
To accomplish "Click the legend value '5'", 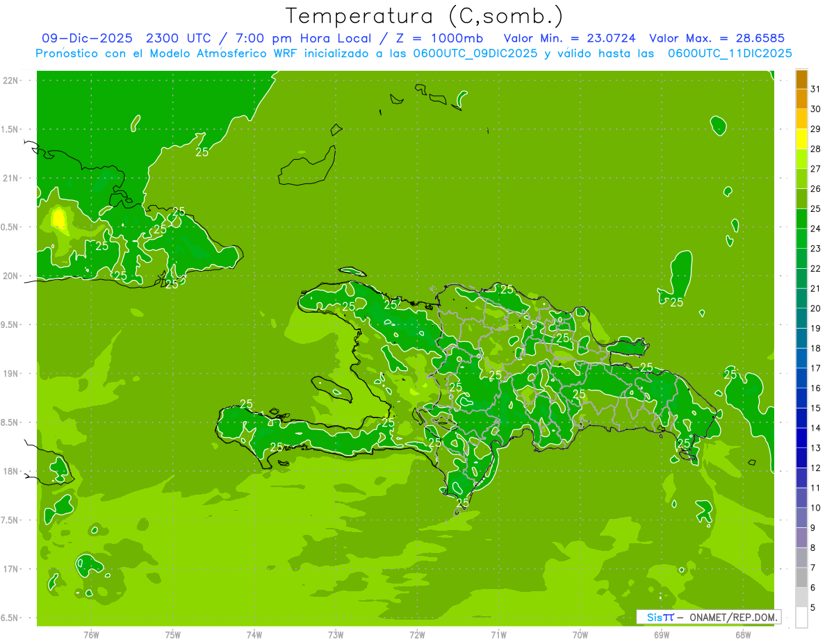I will point(813,608).
